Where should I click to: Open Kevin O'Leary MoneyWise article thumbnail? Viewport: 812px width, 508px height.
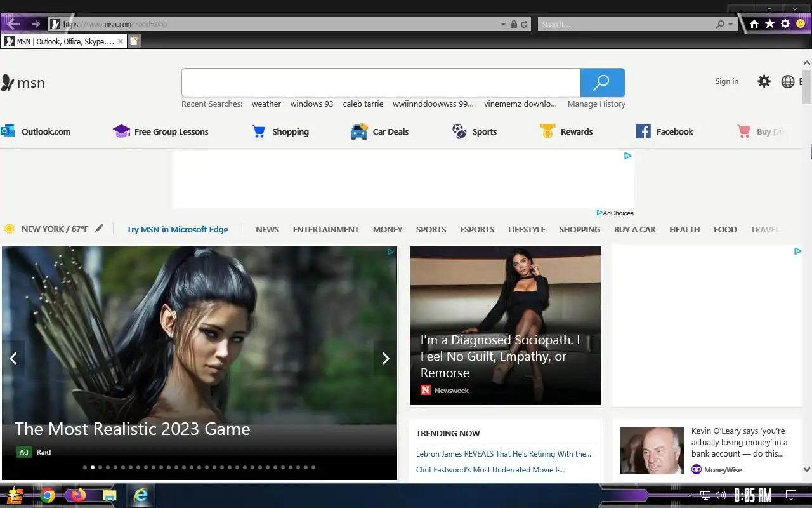click(652, 450)
